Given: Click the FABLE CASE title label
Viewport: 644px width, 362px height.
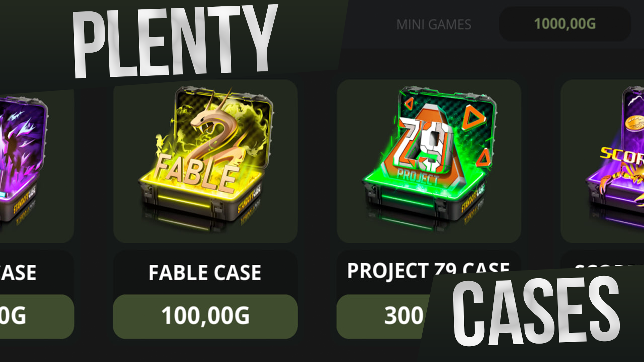Looking at the screenshot, I should click(205, 273).
